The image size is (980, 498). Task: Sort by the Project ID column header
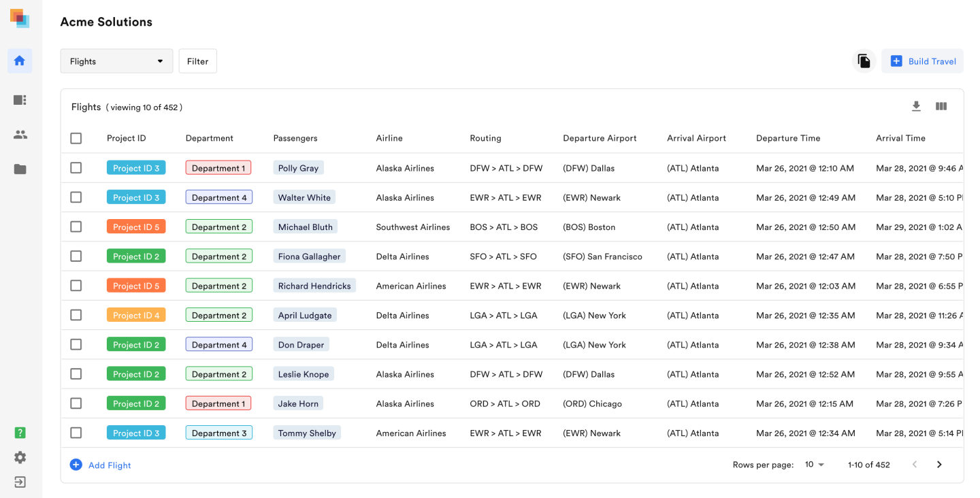coord(127,138)
